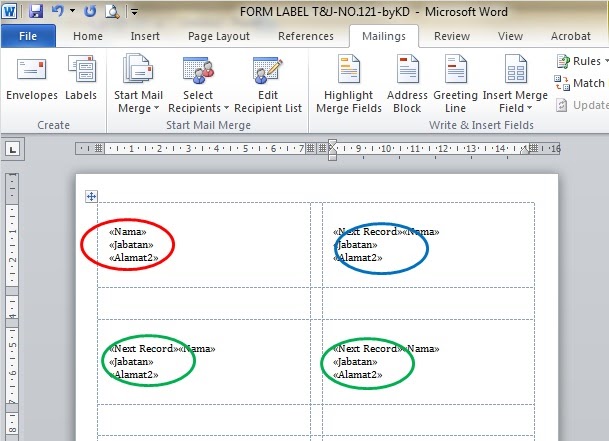Click «Alamat2» in the top-right label
Viewport: 609px width, 441px height.
coord(358,258)
